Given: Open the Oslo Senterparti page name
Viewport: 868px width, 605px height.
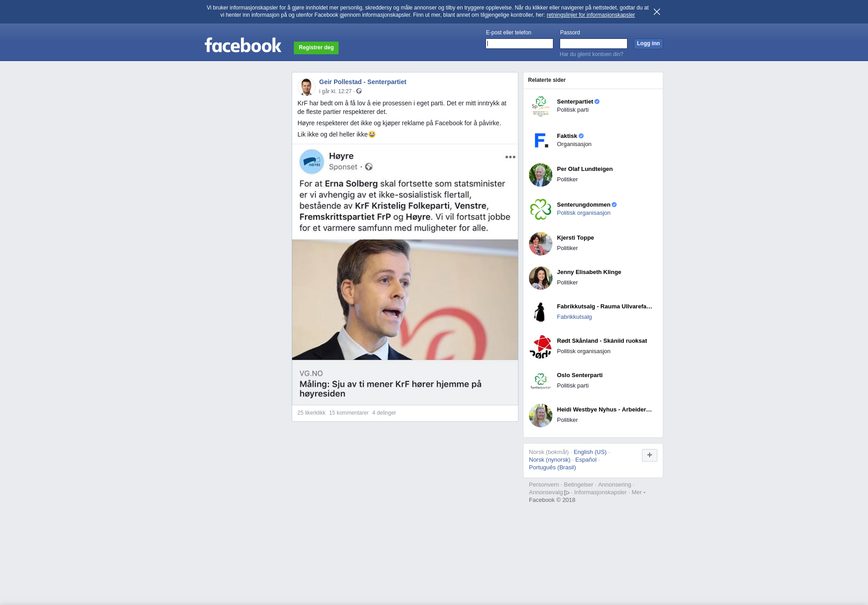Looking at the screenshot, I should pos(580,375).
